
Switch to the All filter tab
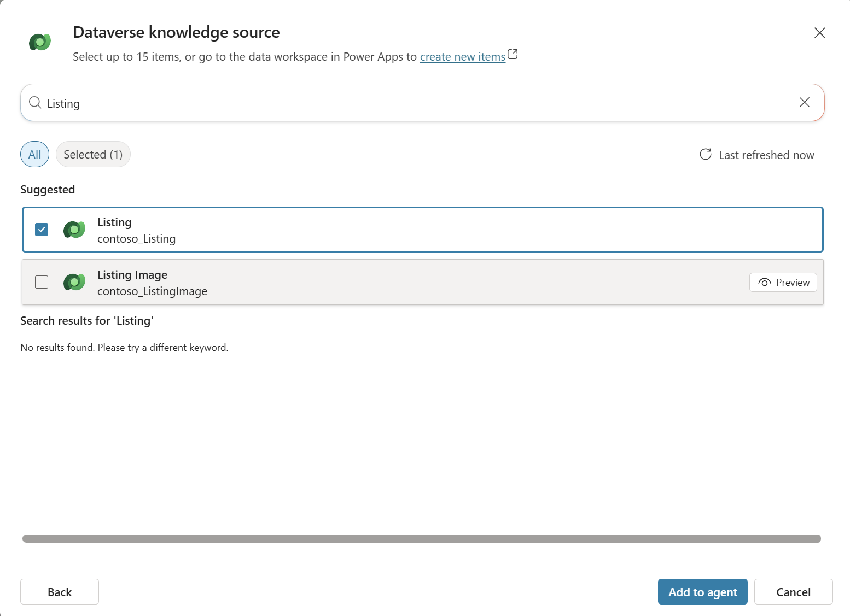(34, 154)
